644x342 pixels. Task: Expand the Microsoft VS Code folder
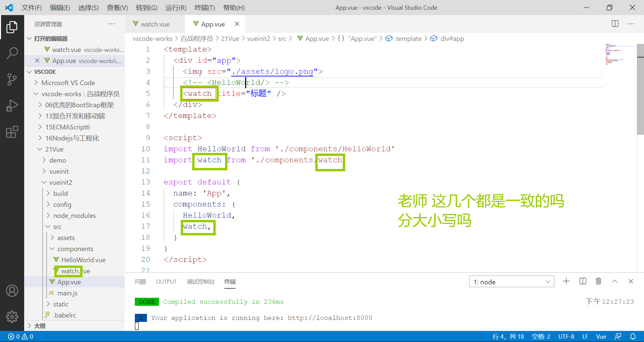(x=68, y=83)
